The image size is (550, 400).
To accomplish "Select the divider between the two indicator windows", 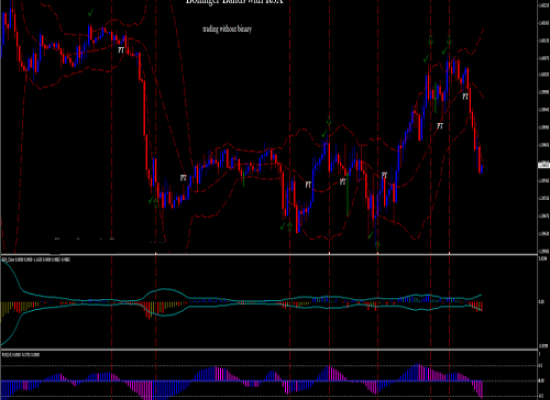I will pos(269,349).
